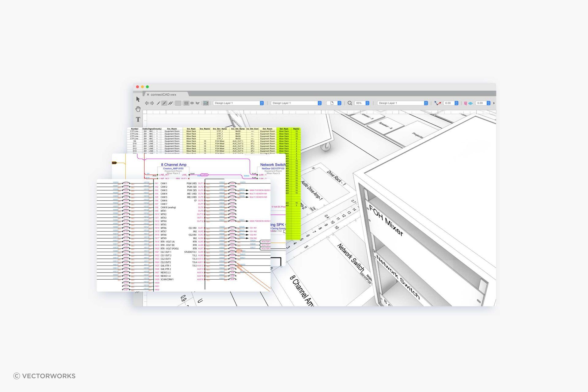Click the blue layer plane icon
This screenshot has height=392, width=588.
[471, 103]
